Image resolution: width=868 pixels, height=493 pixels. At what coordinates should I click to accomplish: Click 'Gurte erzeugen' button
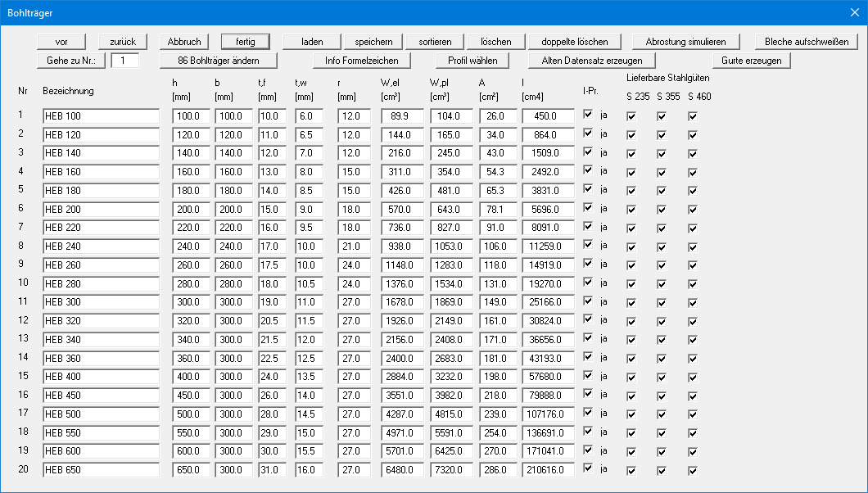752,61
